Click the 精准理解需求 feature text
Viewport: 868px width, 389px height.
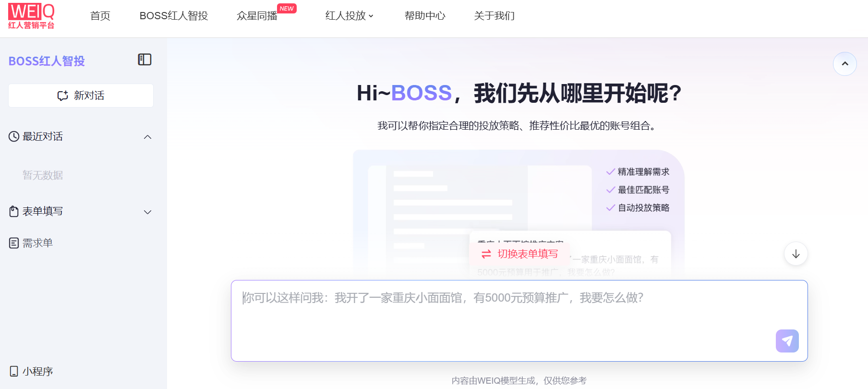pos(643,172)
